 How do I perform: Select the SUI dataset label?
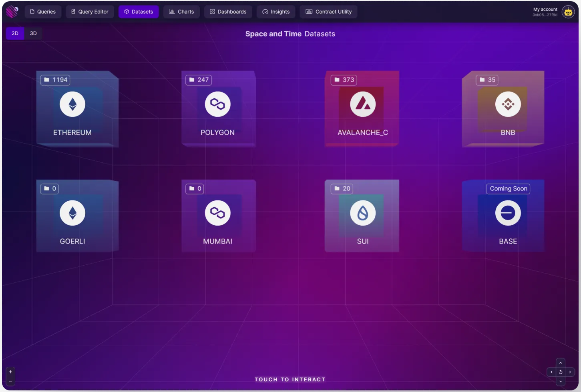click(x=363, y=241)
